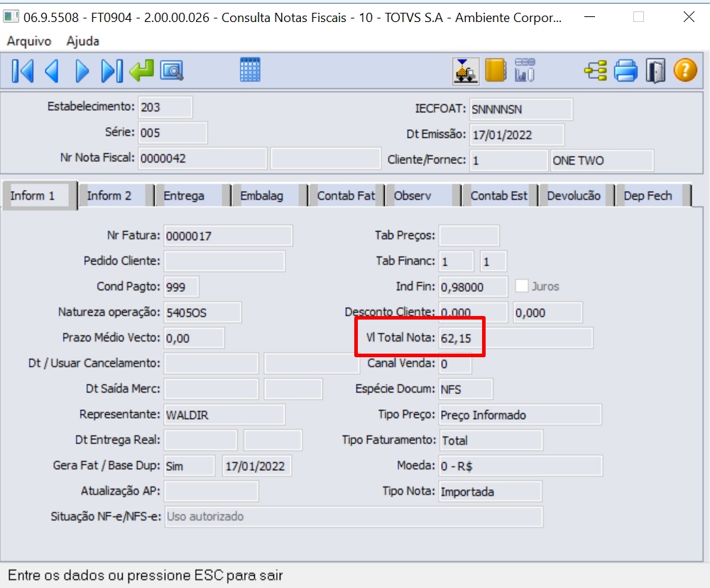Go to the previous record arrow
This screenshot has width=710, height=588.
click(52, 71)
